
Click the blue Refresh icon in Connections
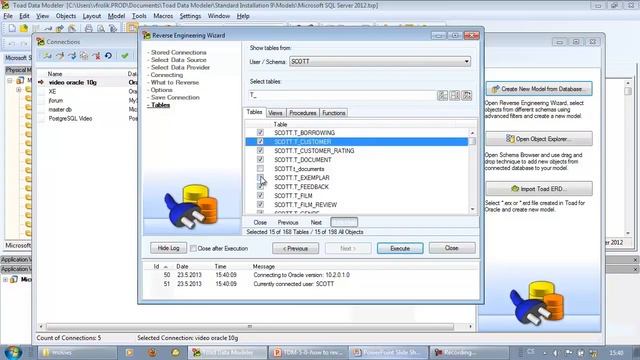tap(109, 56)
